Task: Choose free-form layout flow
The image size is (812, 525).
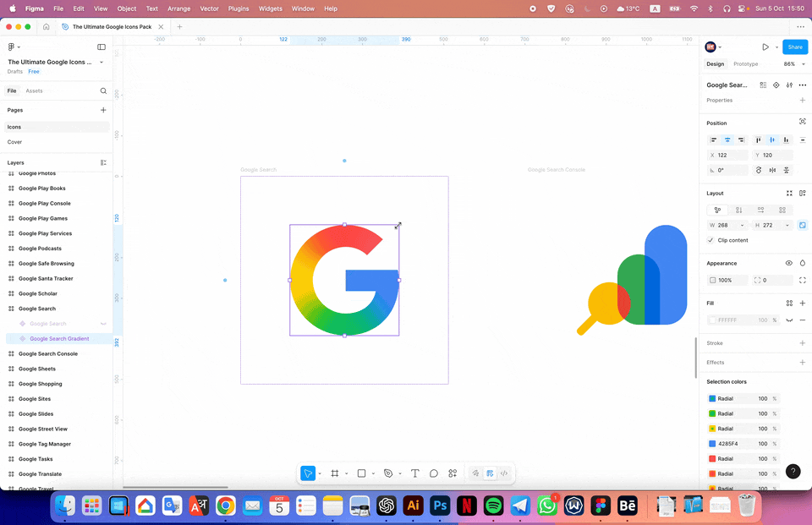Action: (717, 210)
